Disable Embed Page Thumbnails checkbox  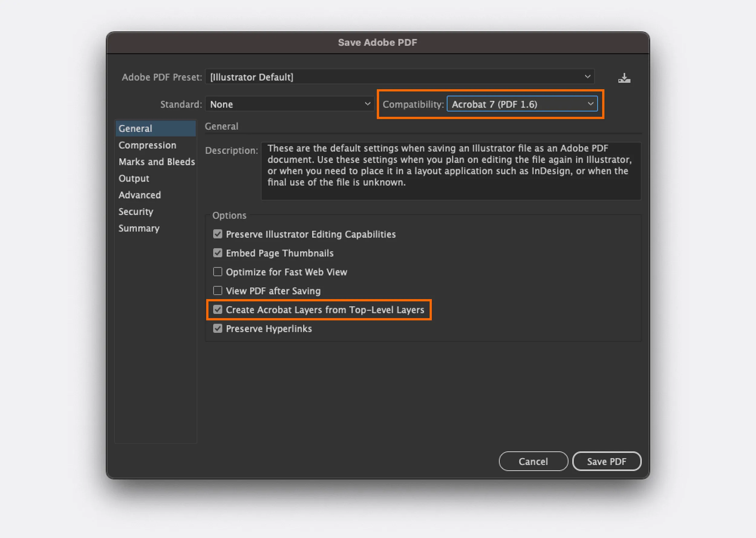click(217, 253)
